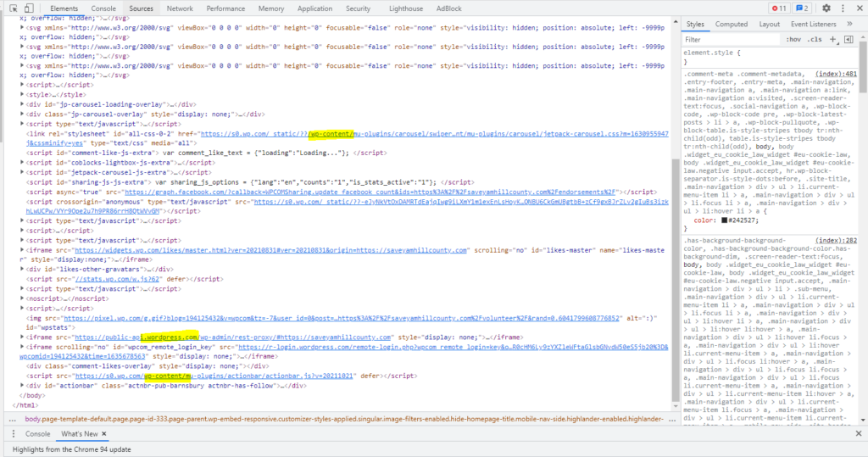Viewport: 868px width, 457px height.
Task: Select the Styles sidebar tab
Action: (695, 24)
